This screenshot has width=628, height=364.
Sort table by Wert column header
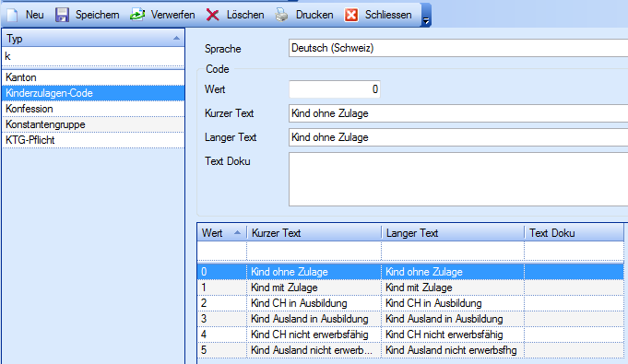(x=222, y=232)
